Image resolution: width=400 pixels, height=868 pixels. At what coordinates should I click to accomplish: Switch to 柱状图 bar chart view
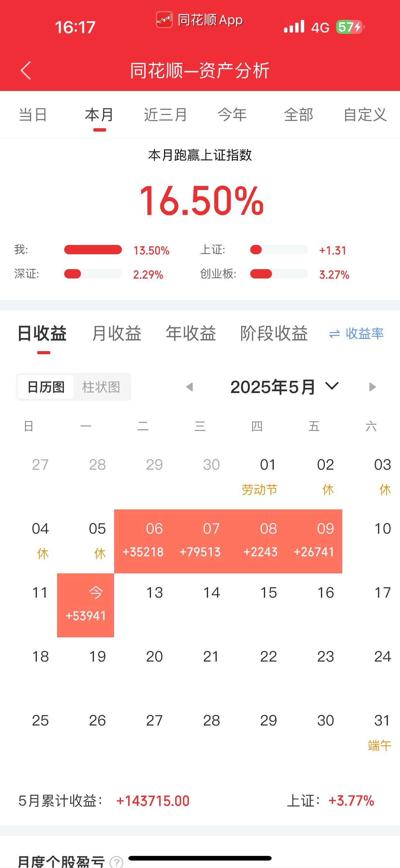coord(101,387)
